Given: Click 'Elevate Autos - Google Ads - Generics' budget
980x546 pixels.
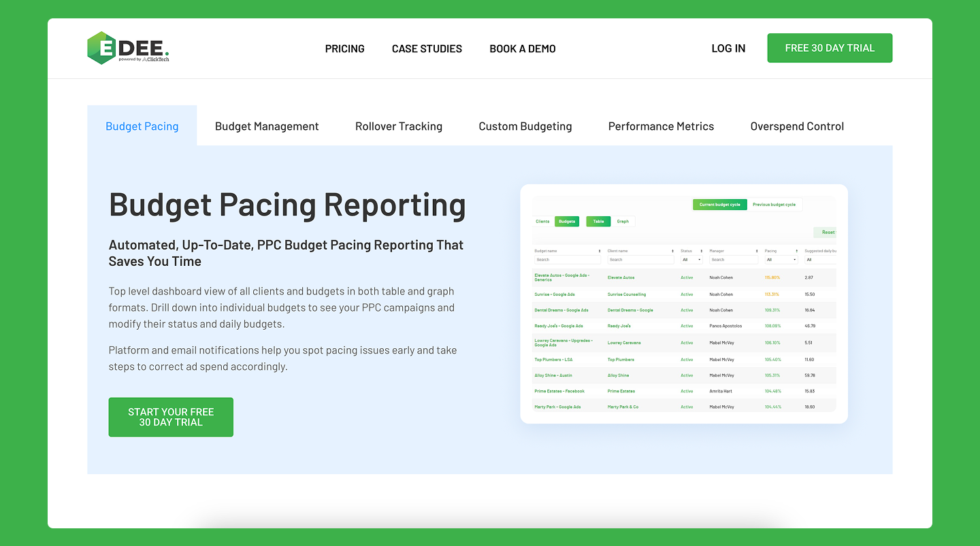Looking at the screenshot, I should pos(562,277).
